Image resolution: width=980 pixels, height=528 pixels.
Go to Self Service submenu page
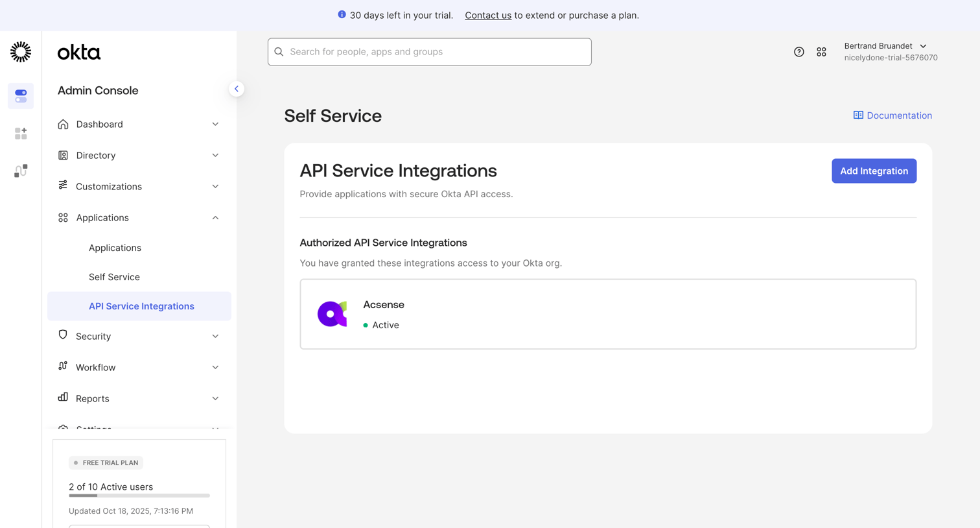tap(114, 277)
